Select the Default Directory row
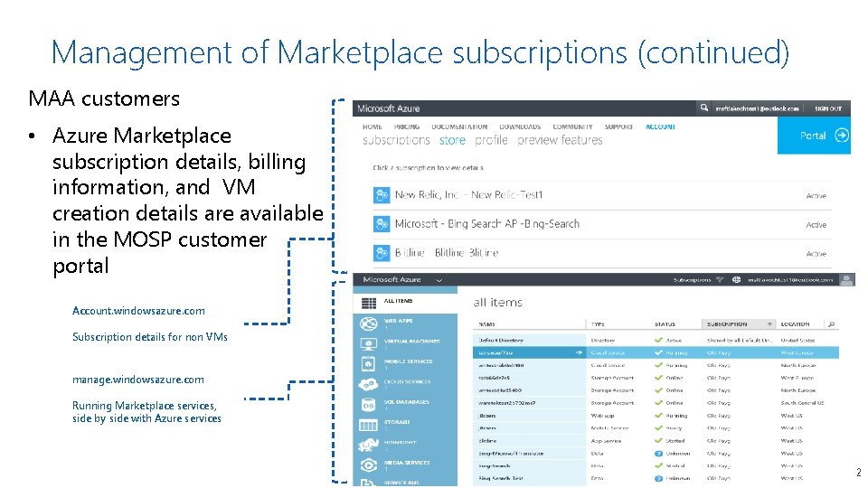Image resolution: width=868 pixels, height=488 pixels. point(656,341)
